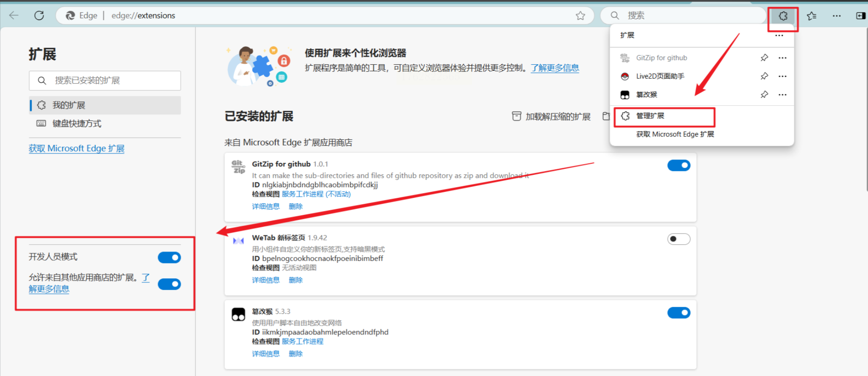This screenshot has width=868, height=376.
Task: Disable the 篡改猴 extension toggle on its card
Action: pyautogui.click(x=679, y=313)
